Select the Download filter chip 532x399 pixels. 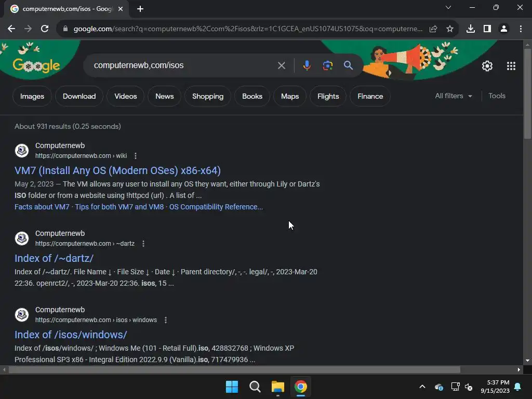(x=79, y=96)
